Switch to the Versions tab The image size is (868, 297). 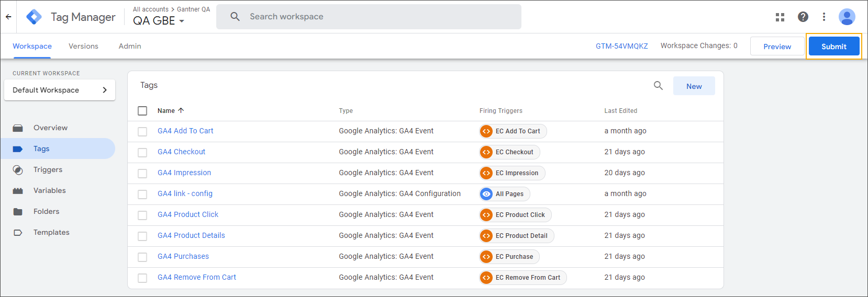pos(83,46)
